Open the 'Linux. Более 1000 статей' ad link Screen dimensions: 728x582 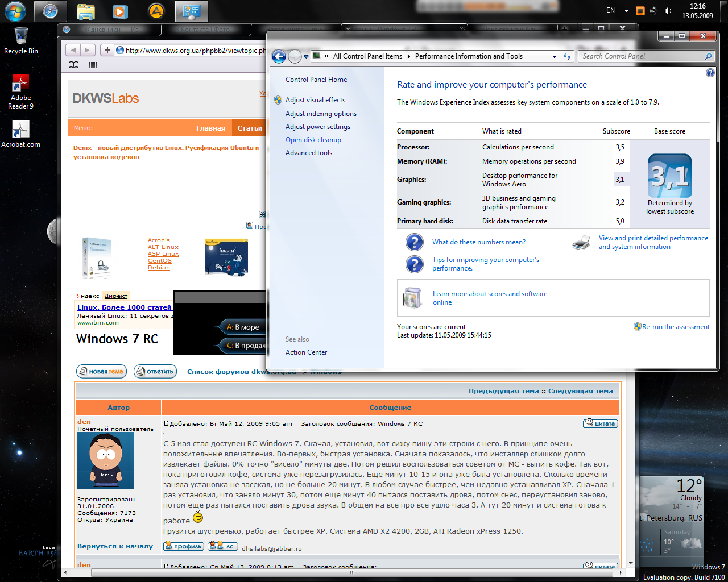(124, 307)
